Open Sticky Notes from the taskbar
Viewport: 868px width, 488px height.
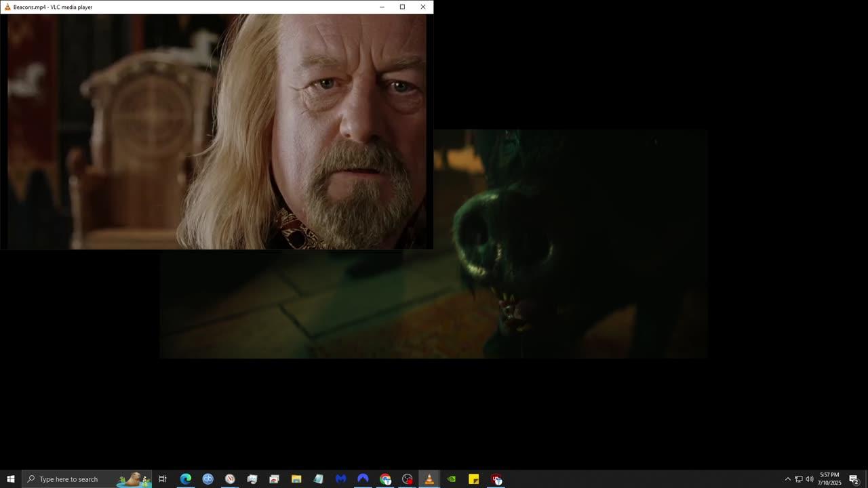tap(473, 479)
